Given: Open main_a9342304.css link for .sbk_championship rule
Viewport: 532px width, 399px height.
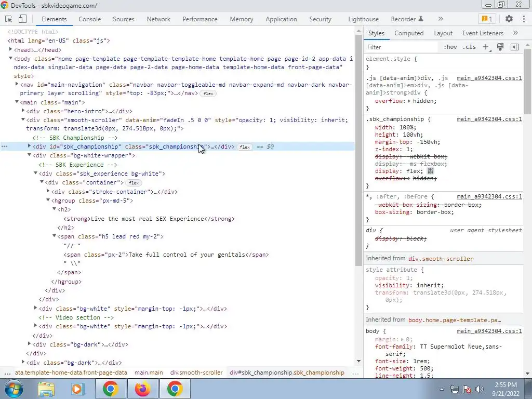Looking at the screenshot, I should pyautogui.click(x=489, y=119).
